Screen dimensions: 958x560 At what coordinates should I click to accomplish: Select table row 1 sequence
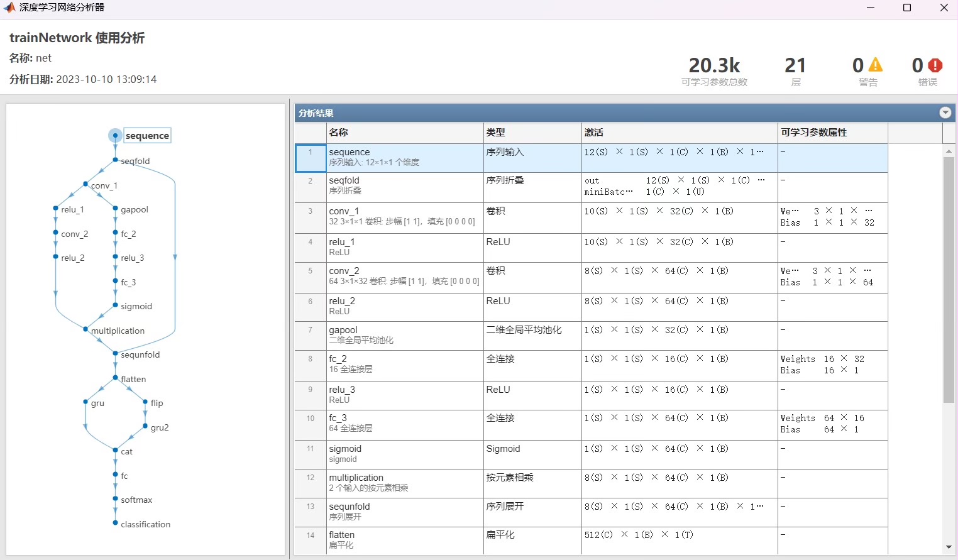click(591, 158)
